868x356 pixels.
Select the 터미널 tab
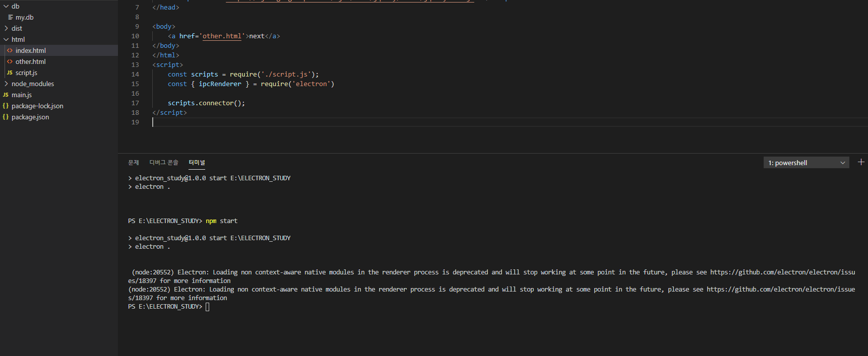[x=197, y=163]
